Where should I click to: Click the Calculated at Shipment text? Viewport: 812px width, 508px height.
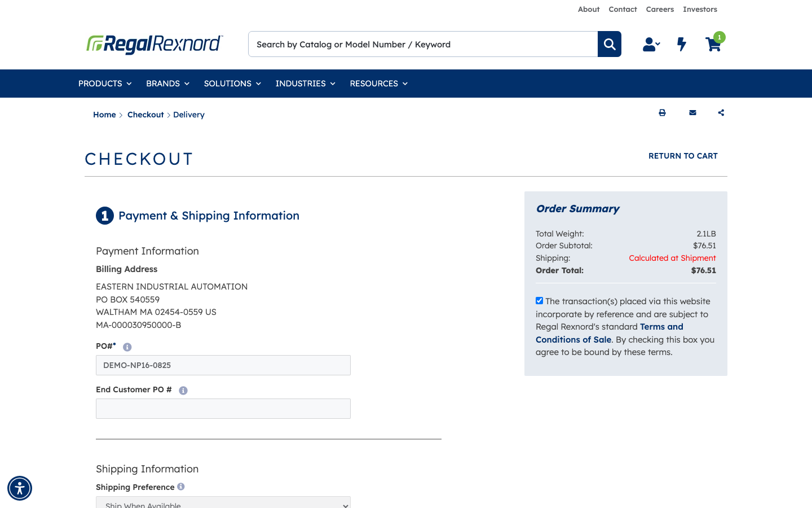(672, 258)
